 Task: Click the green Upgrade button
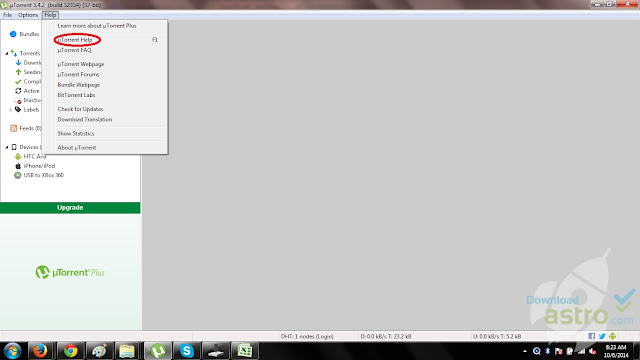tap(70, 208)
